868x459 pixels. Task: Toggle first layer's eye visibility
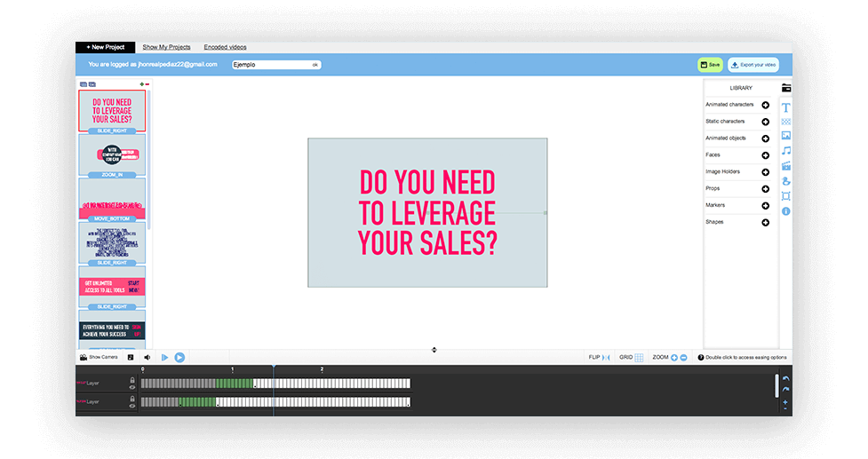(132, 387)
